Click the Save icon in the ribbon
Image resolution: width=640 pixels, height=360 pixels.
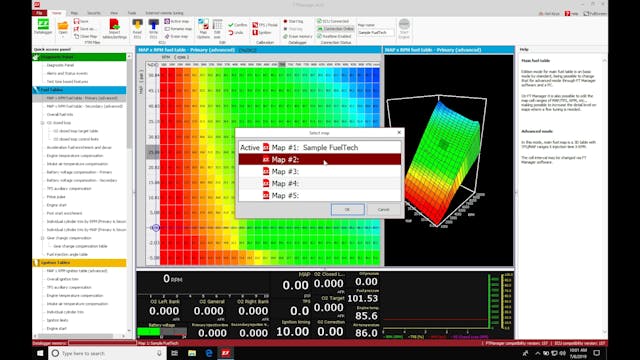[x=76, y=21]
